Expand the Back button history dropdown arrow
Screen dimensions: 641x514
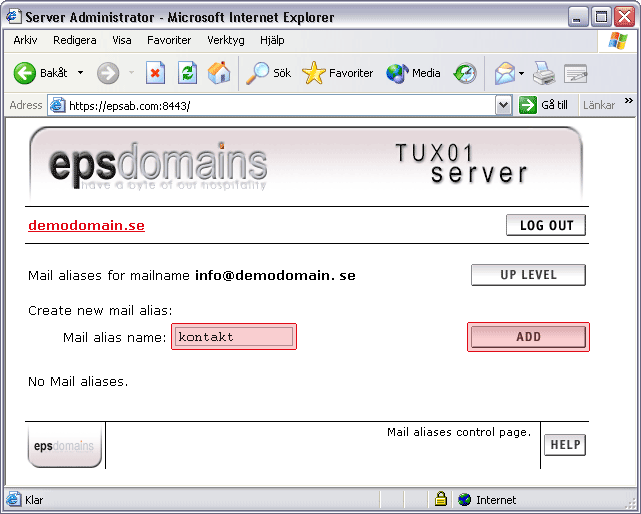(80, 73)
